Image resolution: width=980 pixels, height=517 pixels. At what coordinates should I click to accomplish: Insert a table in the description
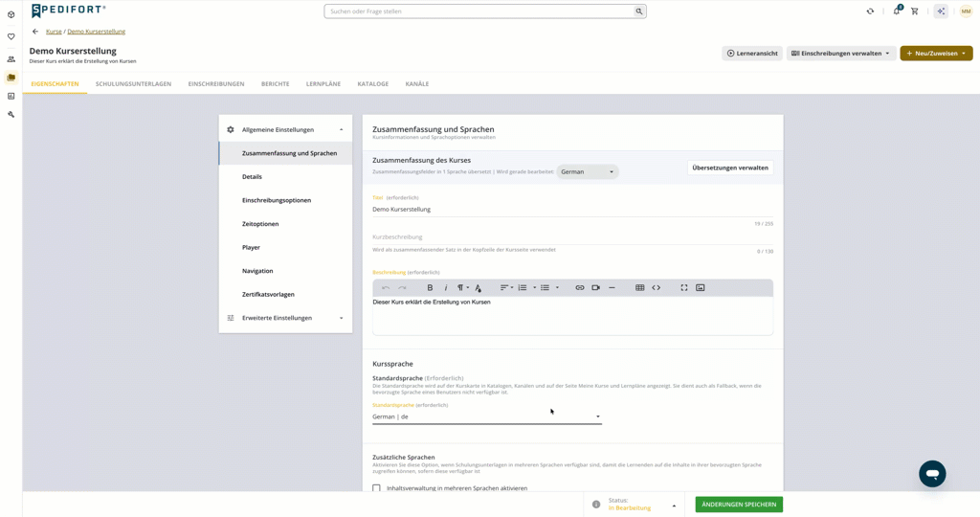pos(640,287)
